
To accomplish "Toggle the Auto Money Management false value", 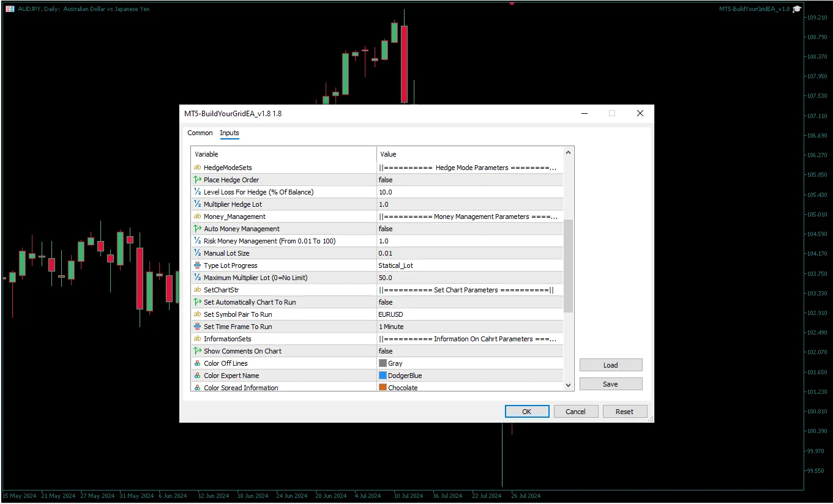I will (x=469, y=229).
